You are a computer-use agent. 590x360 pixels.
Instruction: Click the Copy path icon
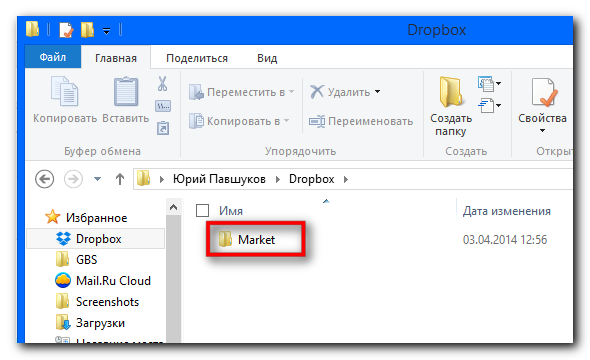[x=163, y=106]
